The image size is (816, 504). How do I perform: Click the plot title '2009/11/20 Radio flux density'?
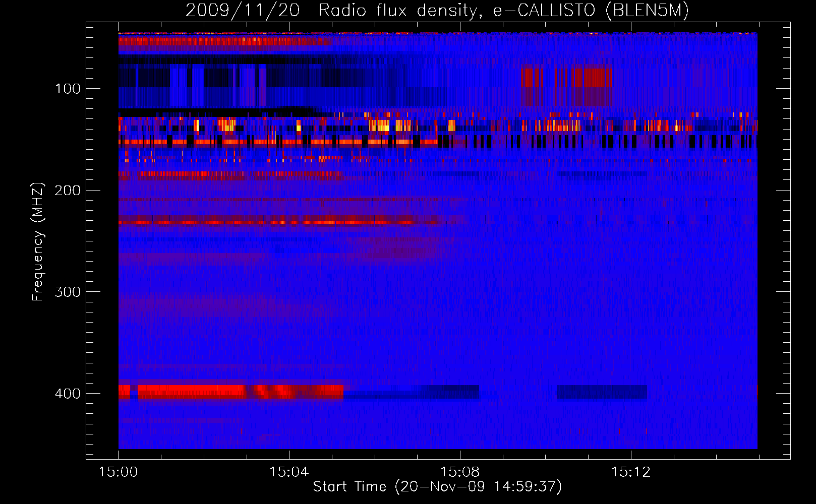click(437, 10)
